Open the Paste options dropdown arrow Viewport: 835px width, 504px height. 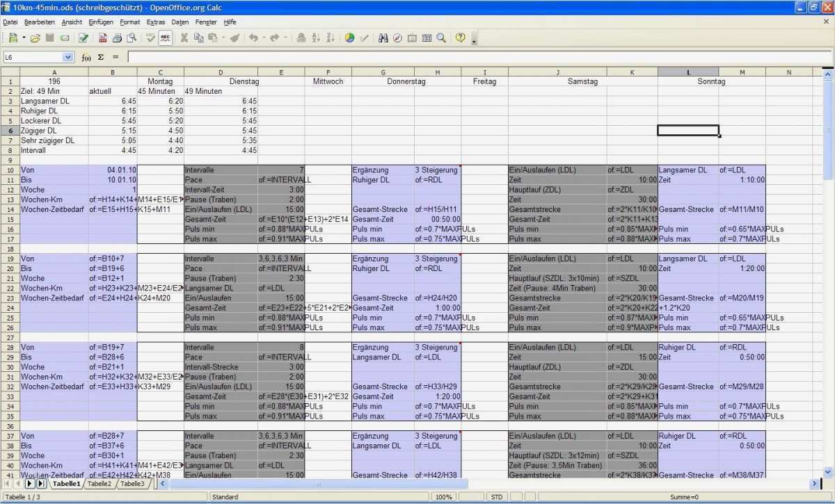(x=223, y=38)
